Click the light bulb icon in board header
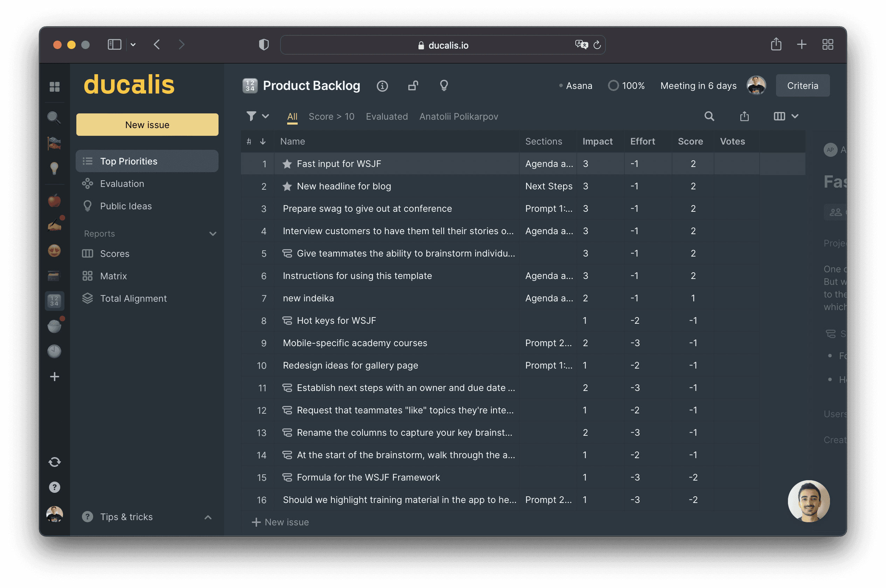Viewport: 886px width, 588px height. [444, 86]
